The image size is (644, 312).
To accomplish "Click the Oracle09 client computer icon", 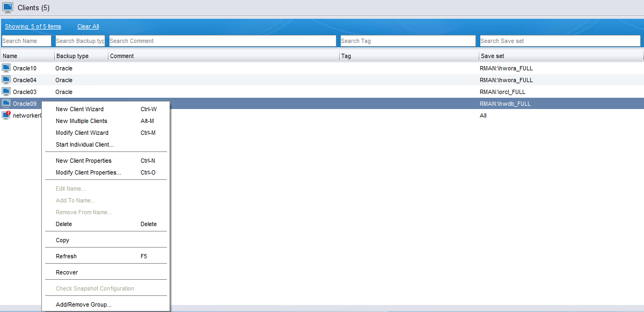I will pos(6,104).
